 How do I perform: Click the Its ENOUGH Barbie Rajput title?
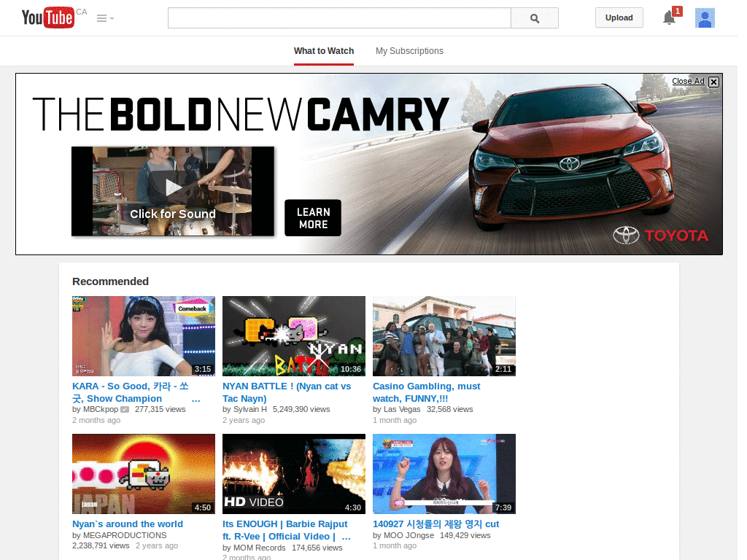click(x=285, y=530)
